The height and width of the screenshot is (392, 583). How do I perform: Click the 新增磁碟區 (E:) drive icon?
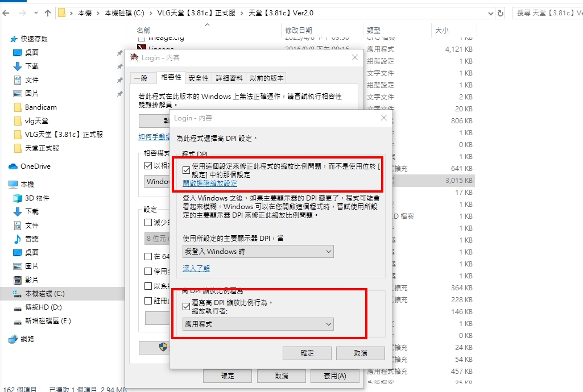(18, 322)
